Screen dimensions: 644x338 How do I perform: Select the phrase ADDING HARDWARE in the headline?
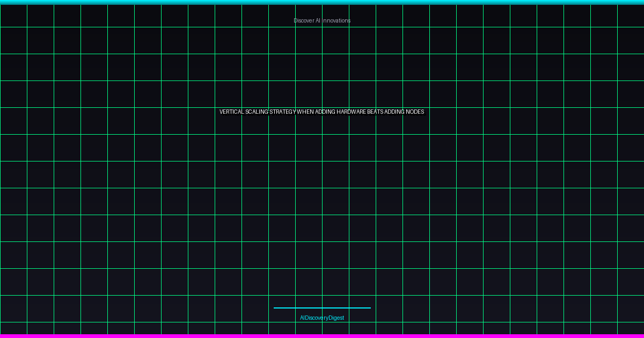341,112
